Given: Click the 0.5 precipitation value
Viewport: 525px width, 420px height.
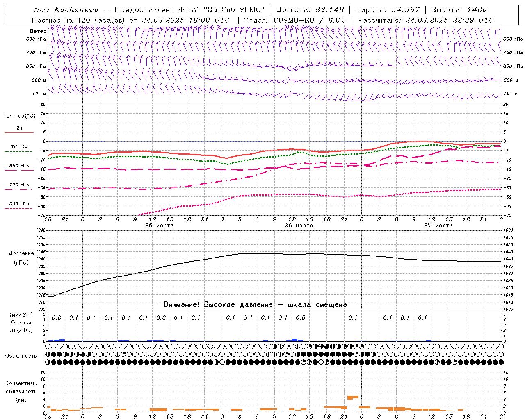Looking at the screenshot, I should (x=301, y=318).
